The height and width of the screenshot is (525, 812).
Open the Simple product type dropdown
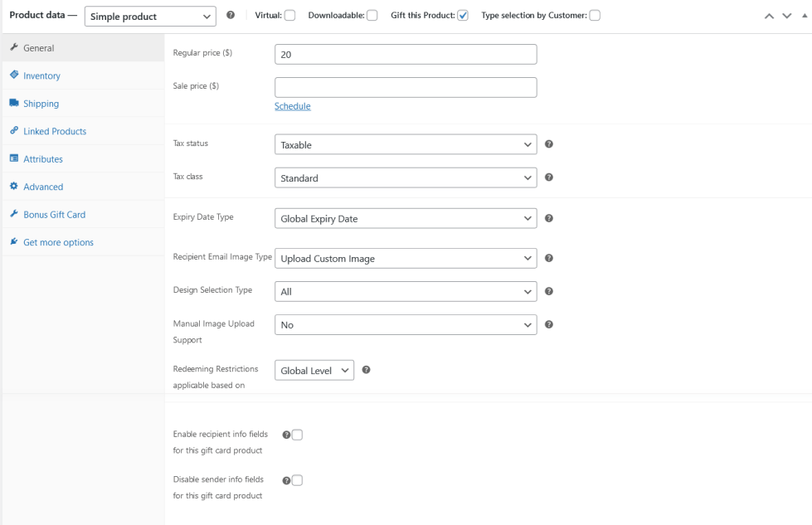(x=150, y=17)
